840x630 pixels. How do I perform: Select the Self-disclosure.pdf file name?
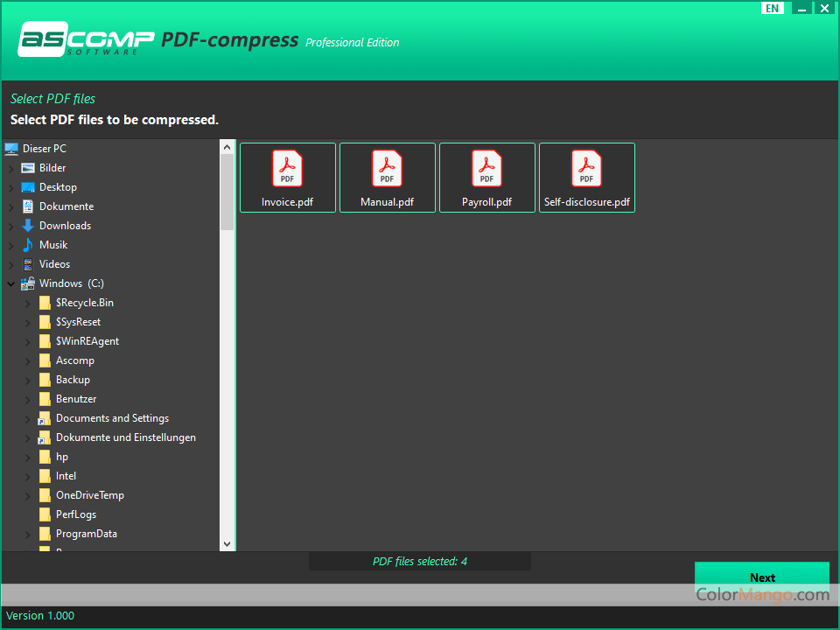tap(586, 202)
